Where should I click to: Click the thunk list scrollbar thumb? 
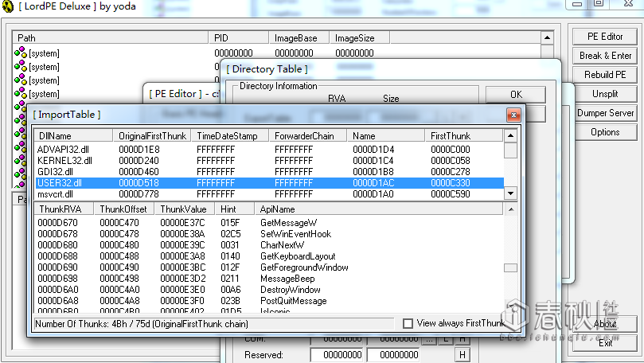pyautogui.click(x=510, y=267)
